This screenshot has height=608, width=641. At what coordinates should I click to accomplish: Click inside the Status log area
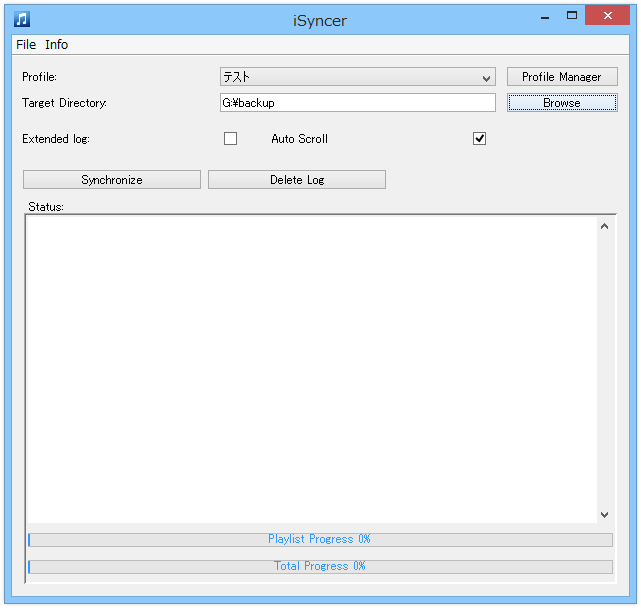click(x=312, y=370)
